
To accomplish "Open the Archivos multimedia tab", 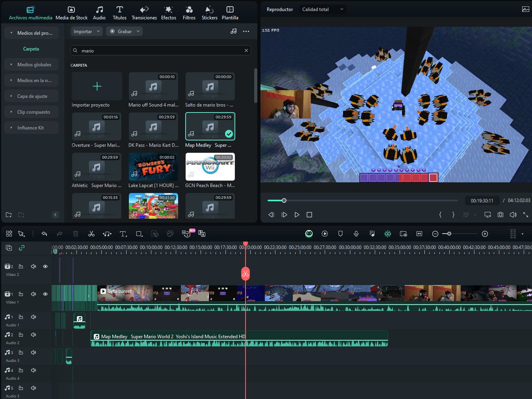I will click(30, 13).
